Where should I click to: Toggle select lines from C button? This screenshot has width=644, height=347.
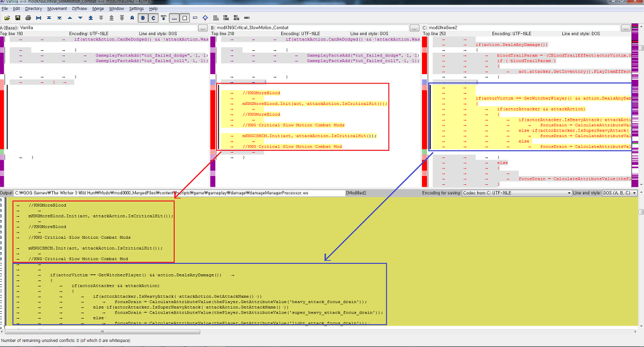point(153,18)
